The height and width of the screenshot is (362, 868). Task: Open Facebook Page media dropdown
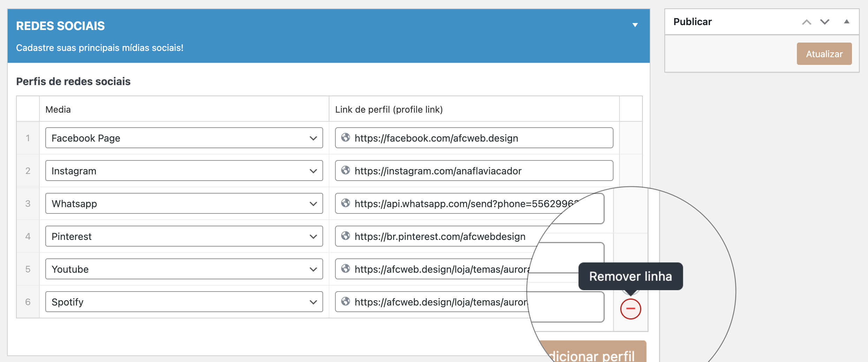click(x=184, y=138)
